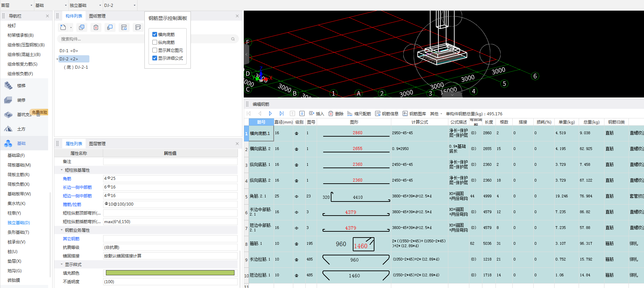The height and width of the screenshot is (288, 644).
Task: Click the 插入 insert button
Action: click(x=316, y=114)
